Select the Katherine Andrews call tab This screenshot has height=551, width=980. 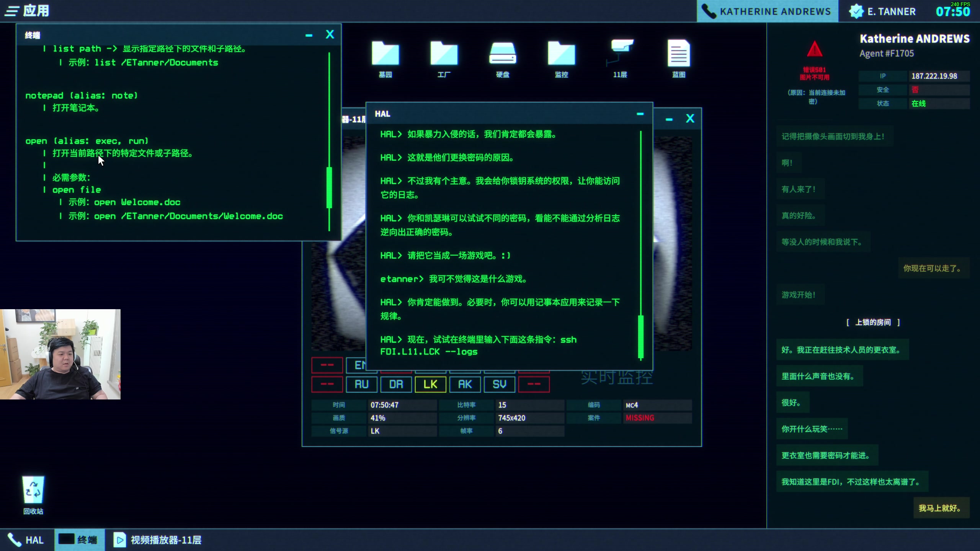point(768,11)
